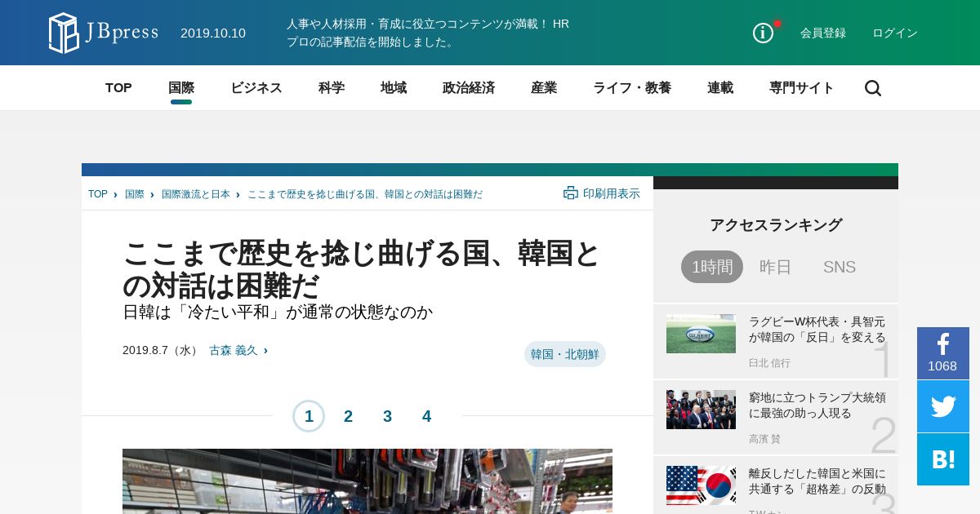Open ranking article ラグビーW杯代表・具智元
The height and width of the screenshot is (514, 980).
[x=817, y=330]
